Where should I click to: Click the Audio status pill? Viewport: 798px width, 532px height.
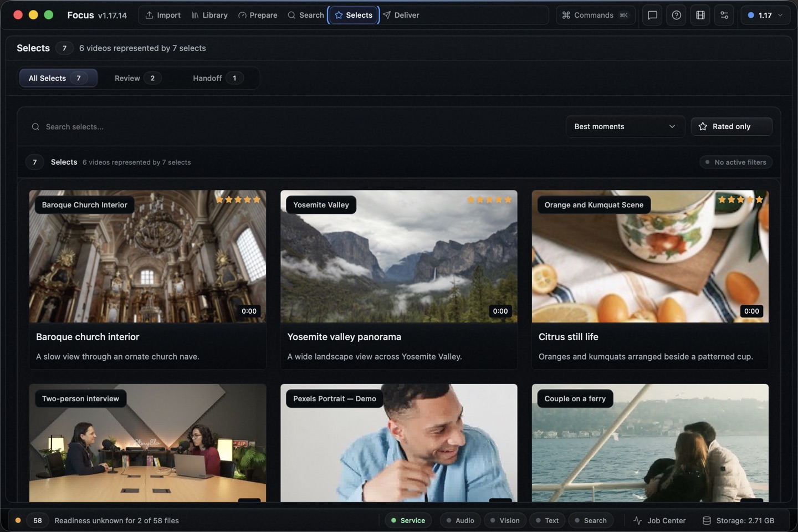(x=461, y=520)
